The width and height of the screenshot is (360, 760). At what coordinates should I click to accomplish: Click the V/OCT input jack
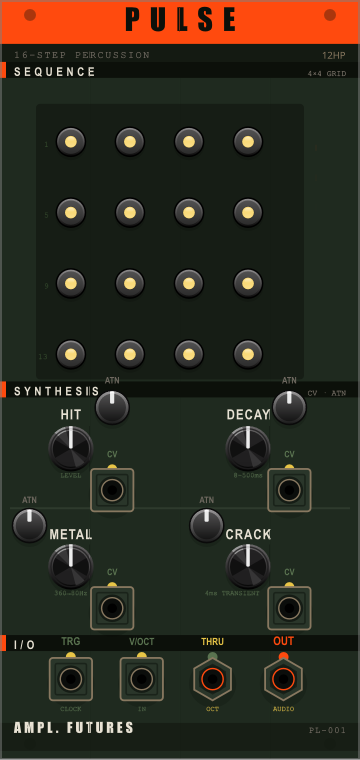tap(141, 679)
